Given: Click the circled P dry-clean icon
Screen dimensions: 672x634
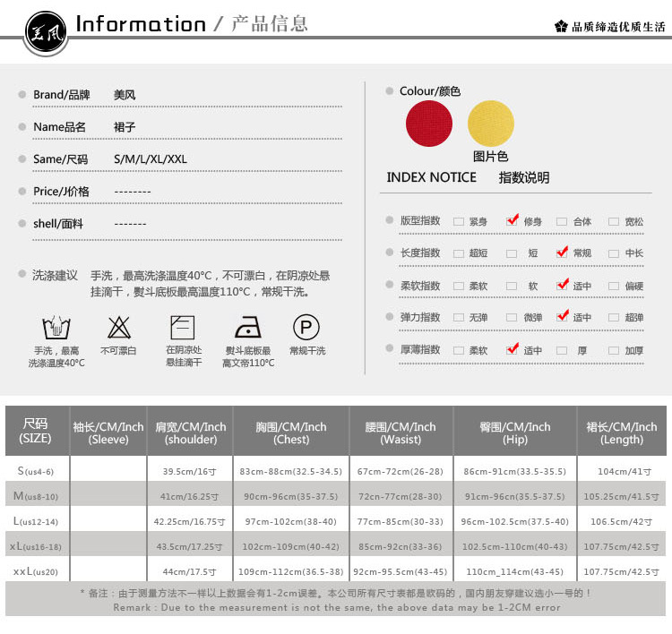Looking at the screenshot, I should point(306,327).
